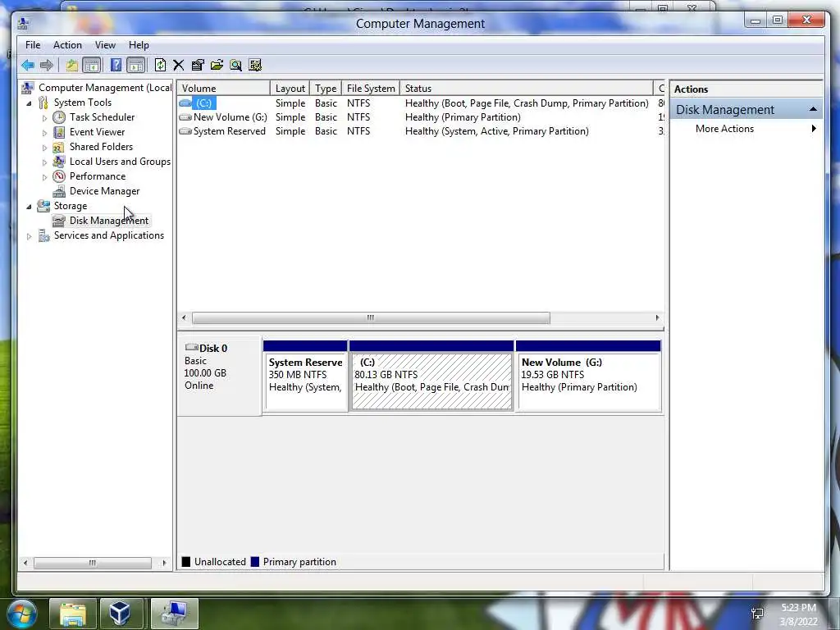This screenshot has width=840, height=630.
Task: Click Computer Management taskbar button
Action: pos(175,614)
